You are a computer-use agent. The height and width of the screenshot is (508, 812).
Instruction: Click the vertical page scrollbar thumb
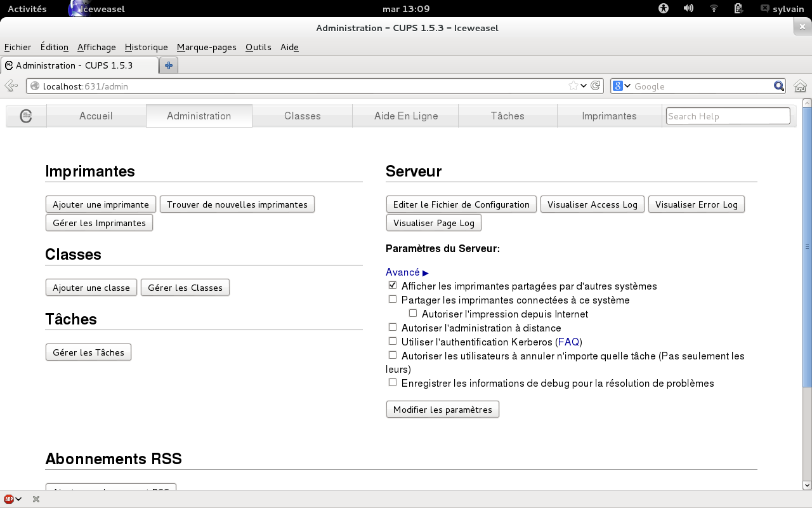coord(807,246)
